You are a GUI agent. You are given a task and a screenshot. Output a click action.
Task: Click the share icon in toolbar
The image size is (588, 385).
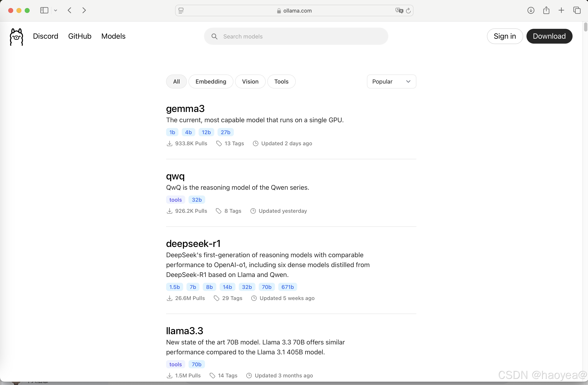pos(546,10)
